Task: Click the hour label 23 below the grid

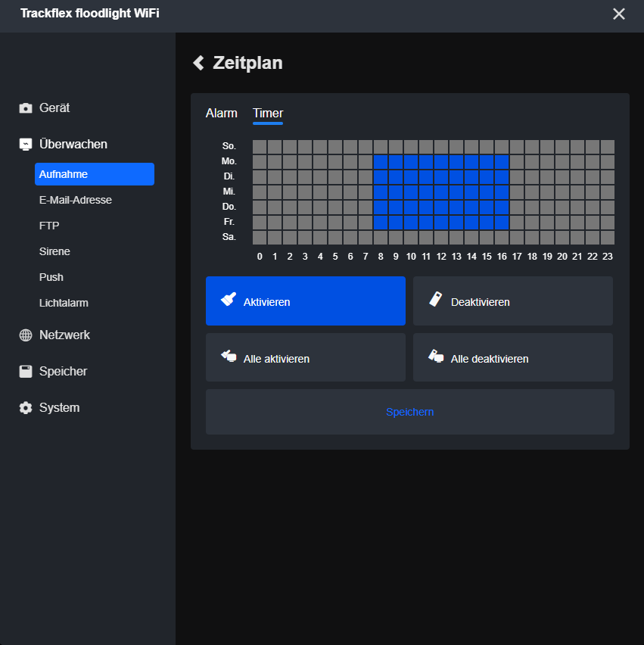Action: [x=608, y=257]
